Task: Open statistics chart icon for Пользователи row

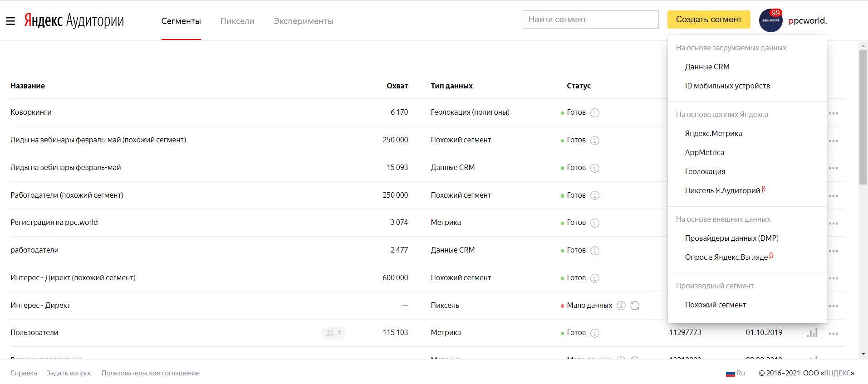Action: pyautogui.click(x=812, y=333)
